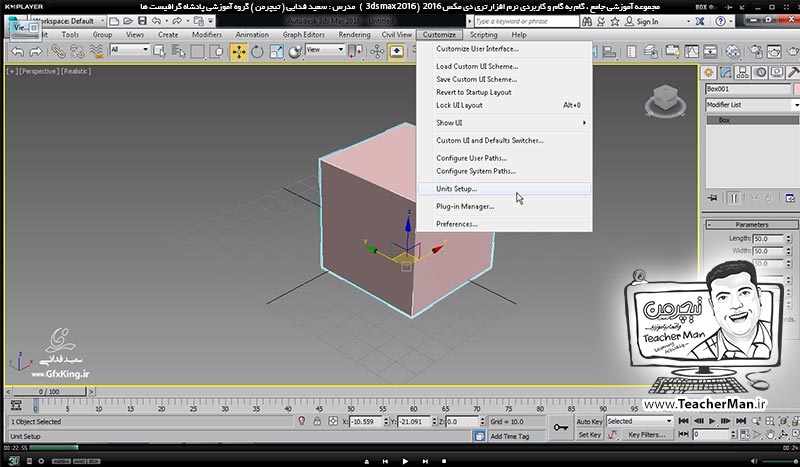Image resolution: width=800 pixels, height=467 pixels.
Task: Click the toolbar Redo arrow
Action: click(x=36, y=52)
